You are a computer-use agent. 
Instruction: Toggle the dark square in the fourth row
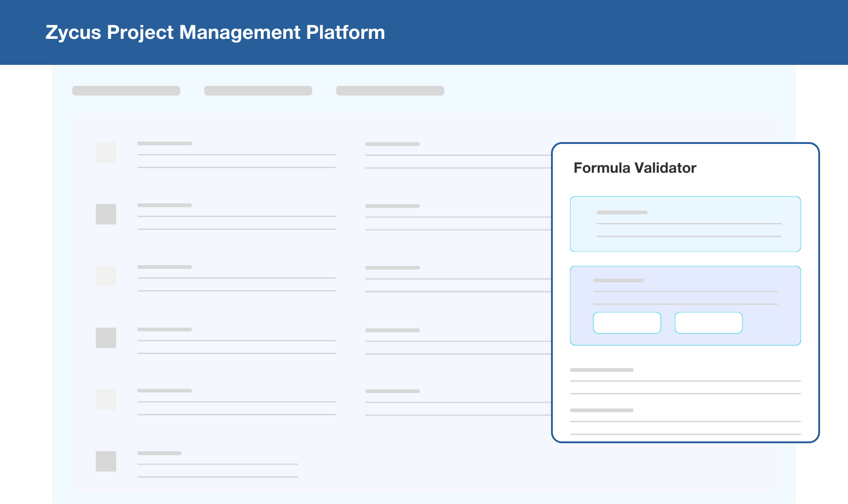point(106,338)
